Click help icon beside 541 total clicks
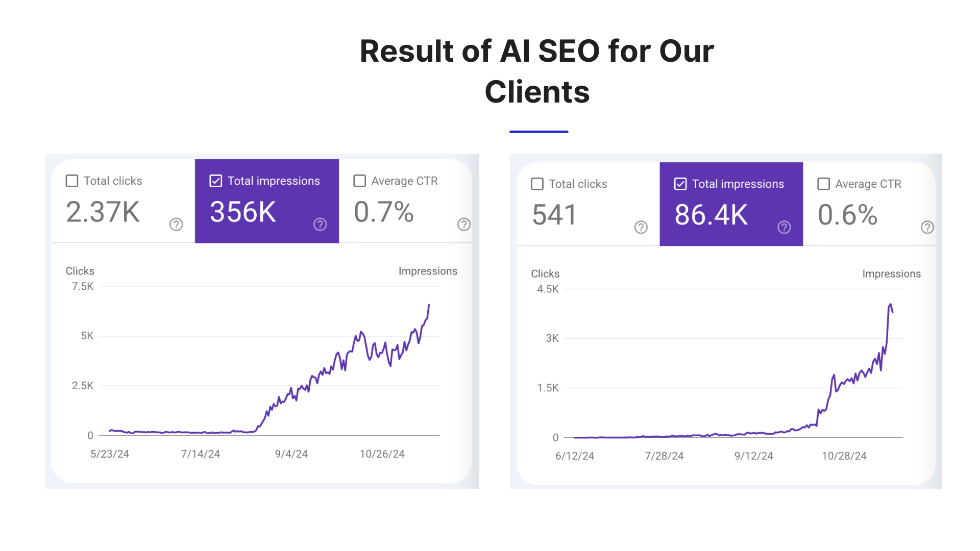 point(641,228)
